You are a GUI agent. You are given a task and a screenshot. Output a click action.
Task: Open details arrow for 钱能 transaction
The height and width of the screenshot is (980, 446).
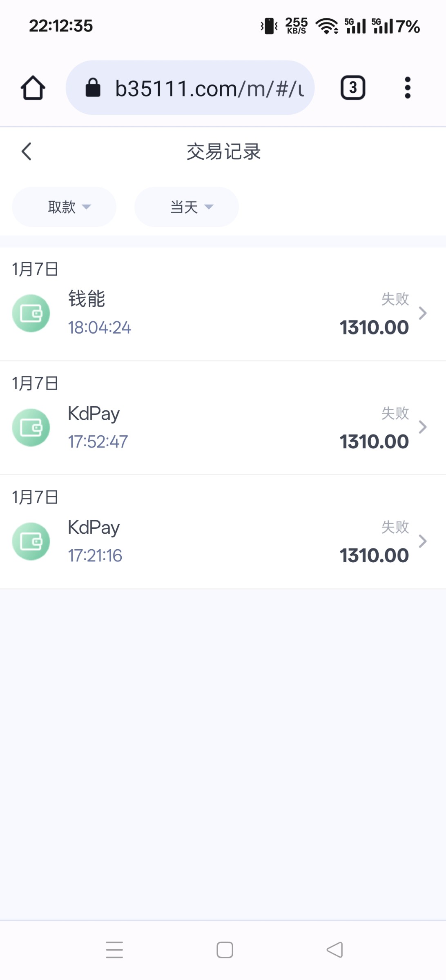tap(423, 313)
